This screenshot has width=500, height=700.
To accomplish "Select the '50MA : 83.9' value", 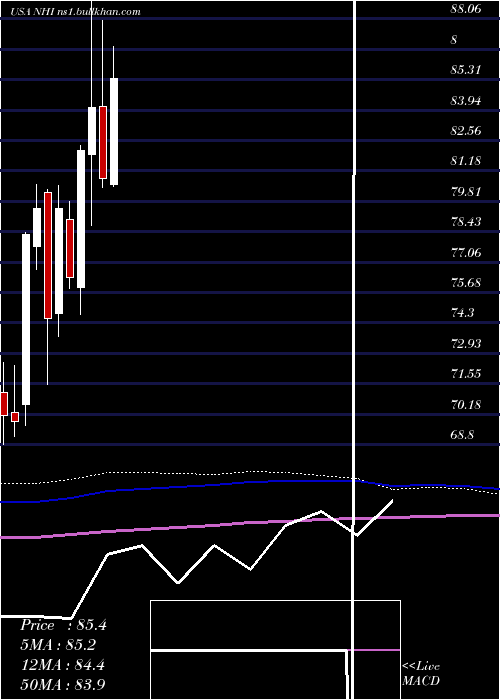I will 62,684.
